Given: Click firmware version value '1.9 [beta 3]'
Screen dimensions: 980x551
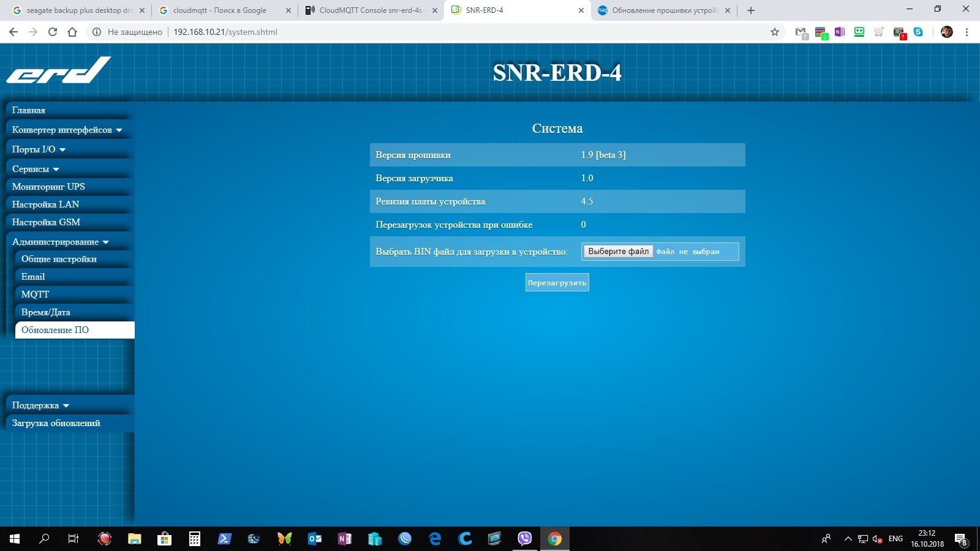Looking at the screenshot, I should tap(603, 155).
